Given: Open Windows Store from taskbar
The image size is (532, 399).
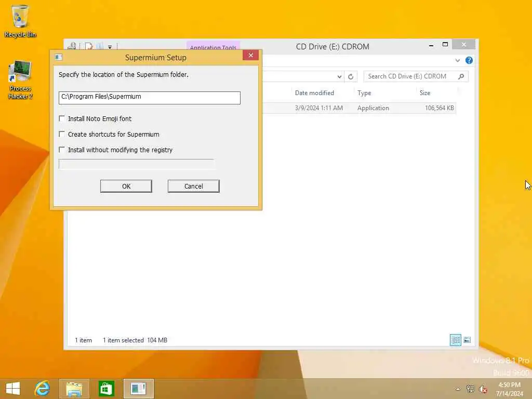Looking at the screenshot, I should [106, 389].
